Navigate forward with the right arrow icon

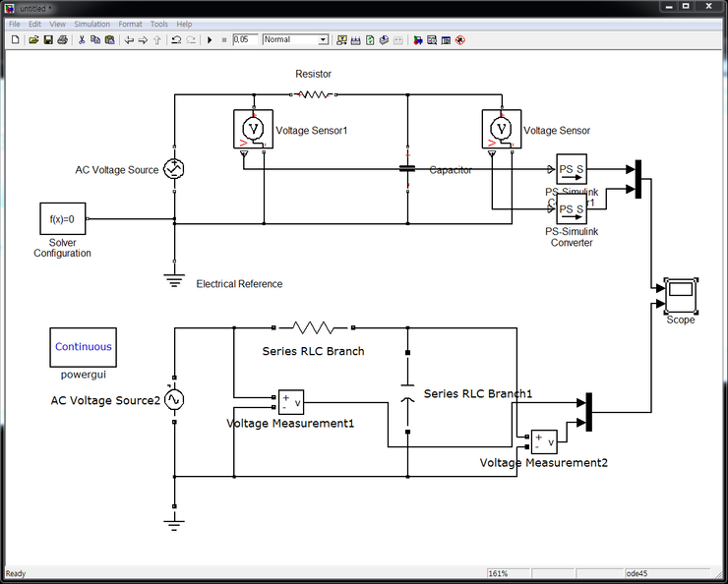[x=143, y=40]
